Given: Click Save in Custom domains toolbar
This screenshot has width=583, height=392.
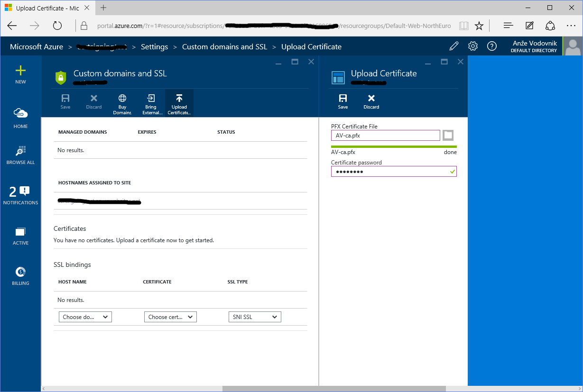Looking at the screenshot, I should (x=65, y=101).
